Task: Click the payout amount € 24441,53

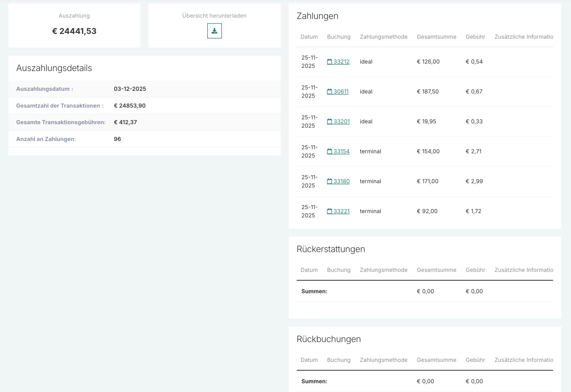Action: 74,31
